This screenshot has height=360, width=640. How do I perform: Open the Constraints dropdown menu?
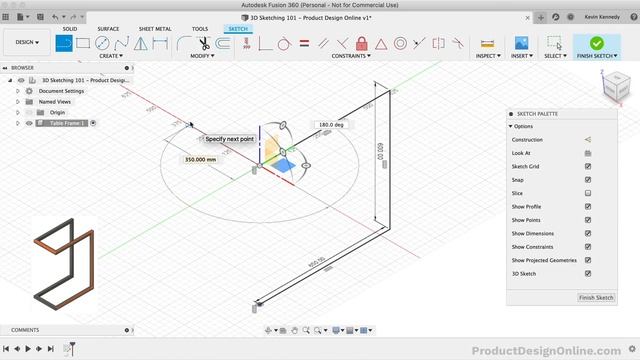351,56
